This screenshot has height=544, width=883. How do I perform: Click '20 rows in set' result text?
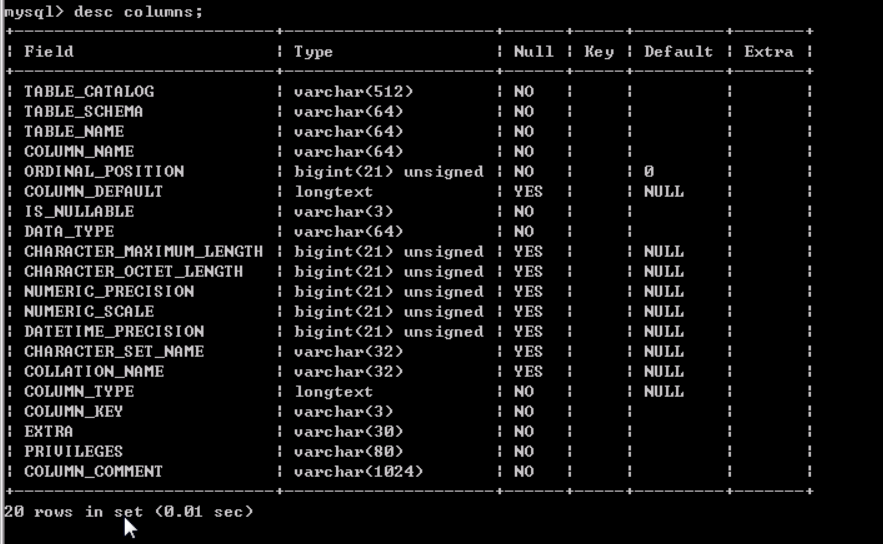(x=73, y=512)
